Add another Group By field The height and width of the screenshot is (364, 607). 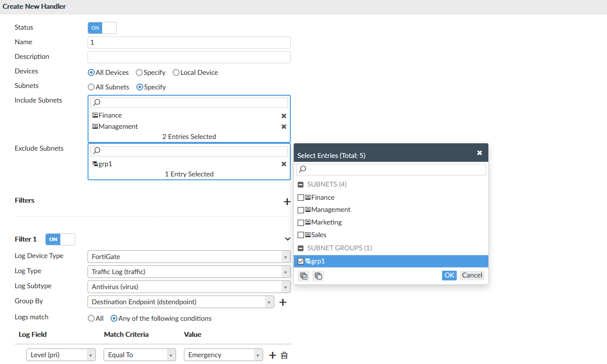283,302
